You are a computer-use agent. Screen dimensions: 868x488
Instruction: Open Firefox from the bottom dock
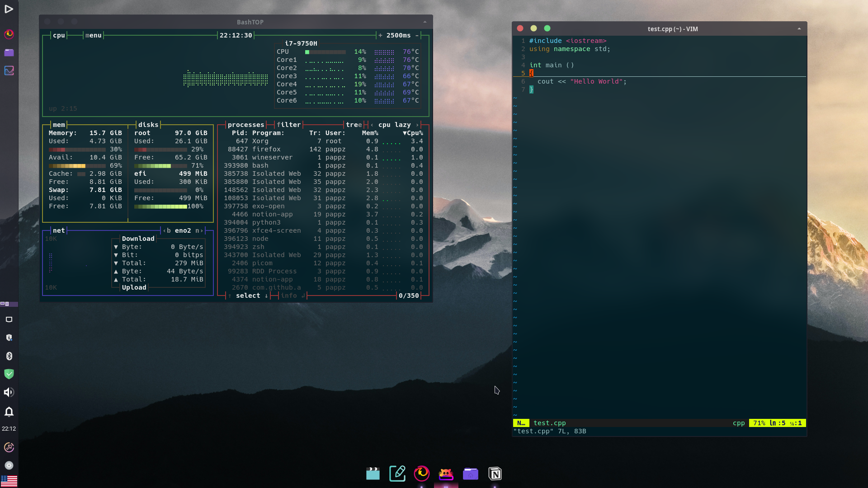point(421,473)
